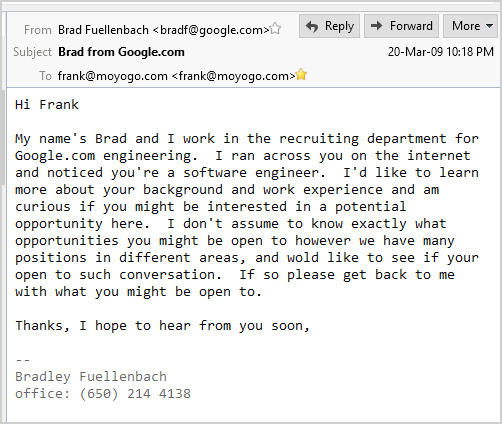Click the office phone number (650) 214 4138

click(135, 394)
